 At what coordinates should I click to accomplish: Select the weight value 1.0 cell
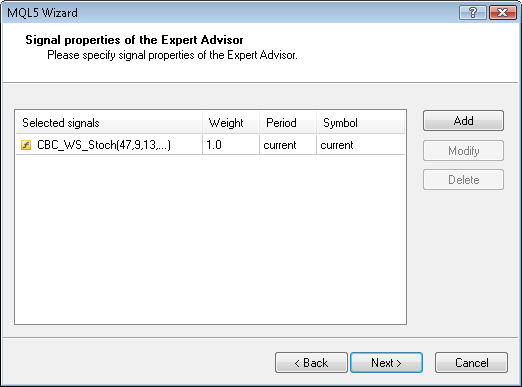[231, 145]
